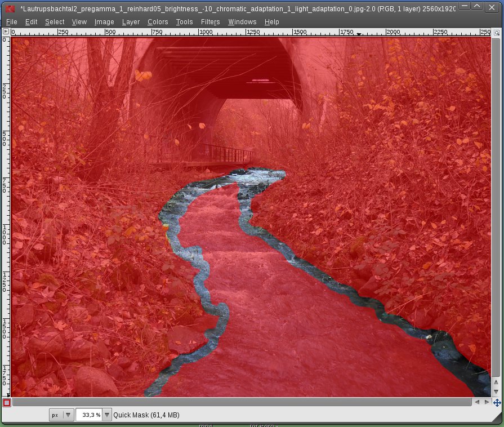The width and height of the screenshot is (504, 427).
Task: Open the navigation preview icon
Action: (x=497, y=402)
